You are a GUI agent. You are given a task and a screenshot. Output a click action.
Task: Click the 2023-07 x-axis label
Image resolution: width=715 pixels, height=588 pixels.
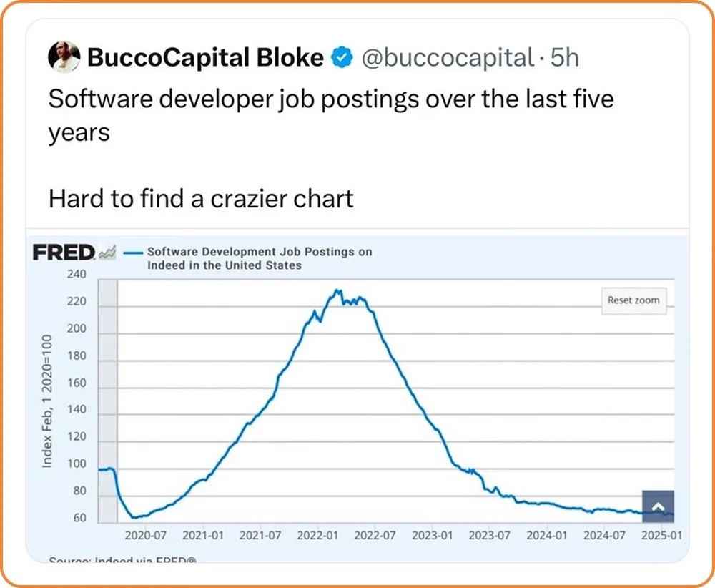[489, 535]
